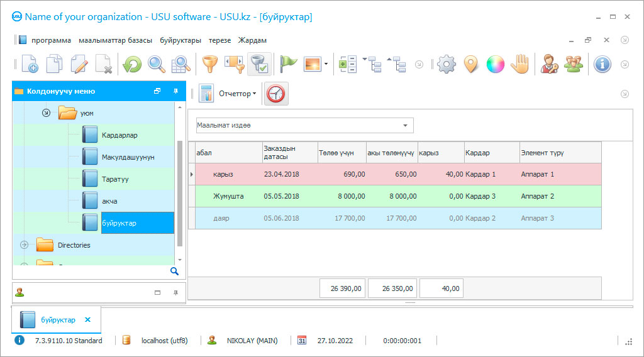Pin the lower user panel
Screen dimensions: 644x357
(x=176, y=292)
